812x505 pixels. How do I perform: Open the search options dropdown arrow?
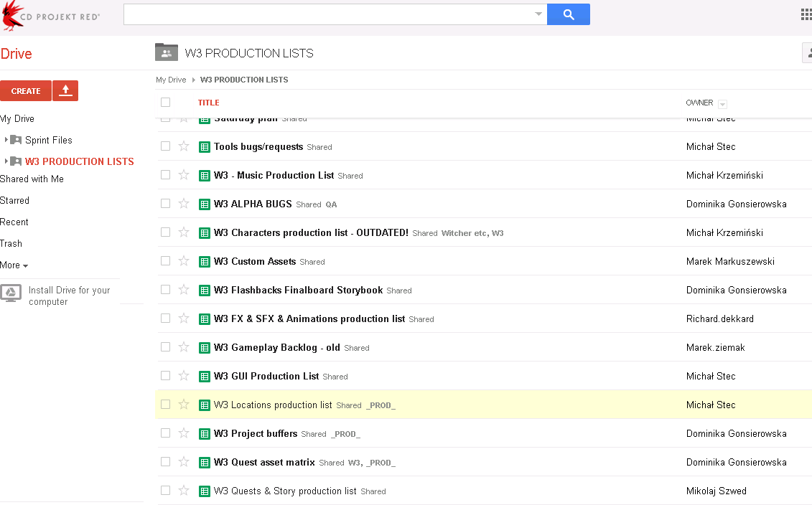(x=538, y=14)
